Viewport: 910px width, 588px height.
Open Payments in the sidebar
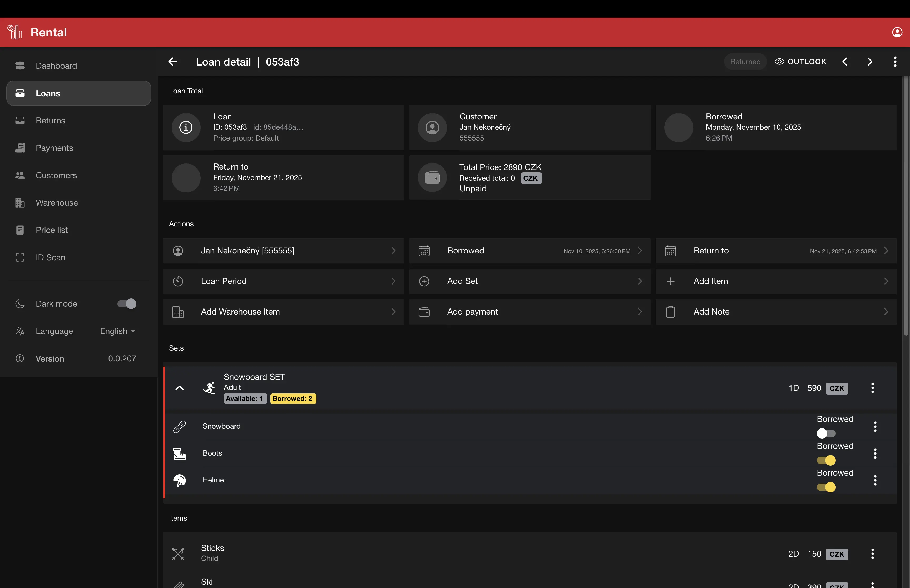[x=79, y=148]
